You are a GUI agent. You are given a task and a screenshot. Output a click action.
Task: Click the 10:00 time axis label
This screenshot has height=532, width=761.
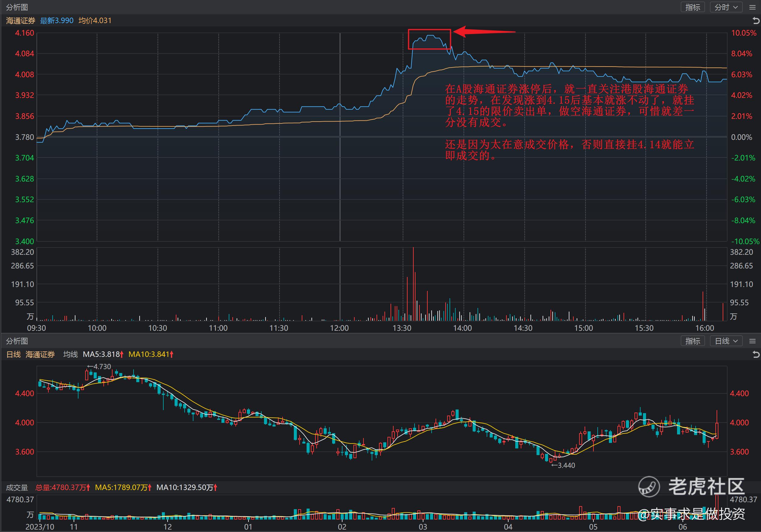coord(97,328)
